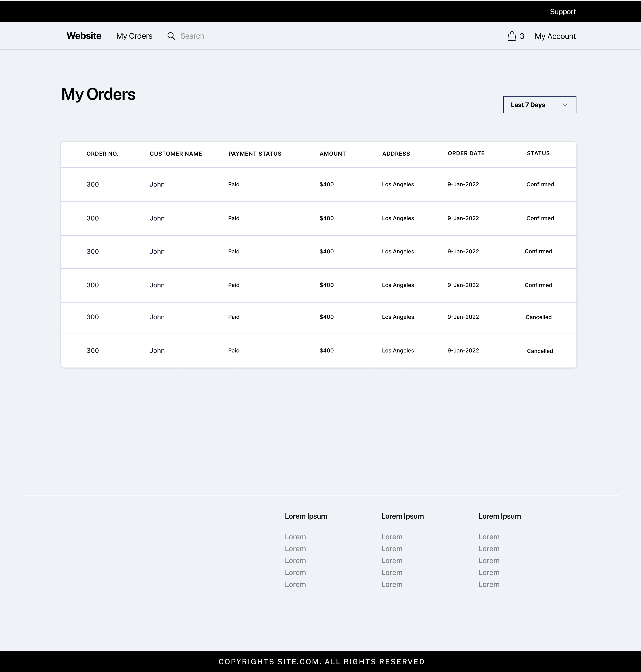Click Los Angeles in first order row
This screenshot has width=641, height=672.
tap(398, 184)
